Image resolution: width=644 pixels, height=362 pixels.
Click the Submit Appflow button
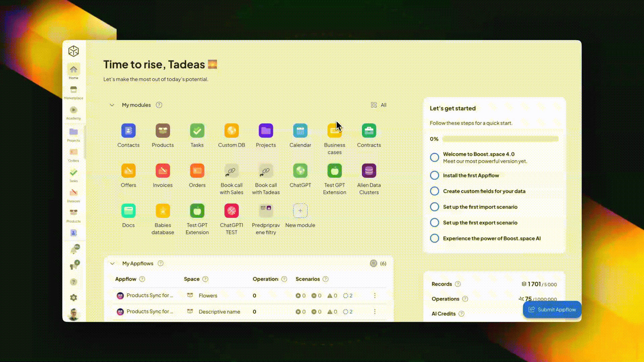[552, 310]
